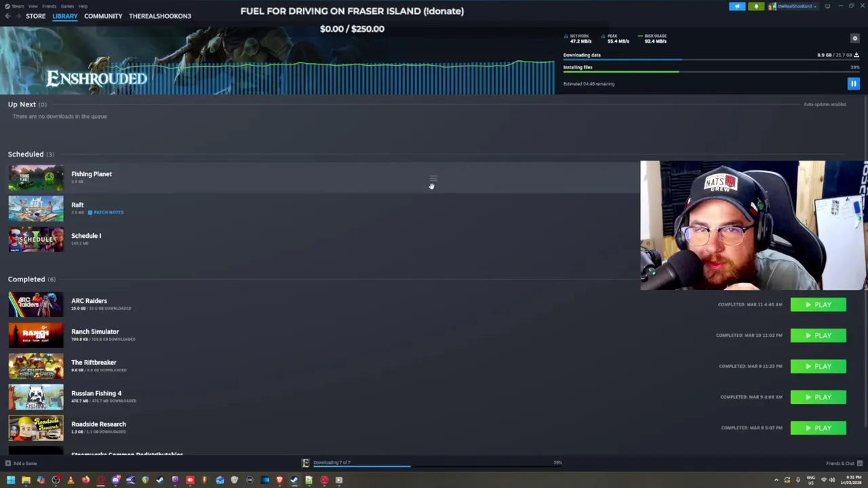Click the Steam announcements megaphone icon
868x488 pixels.
click(737, 6)
